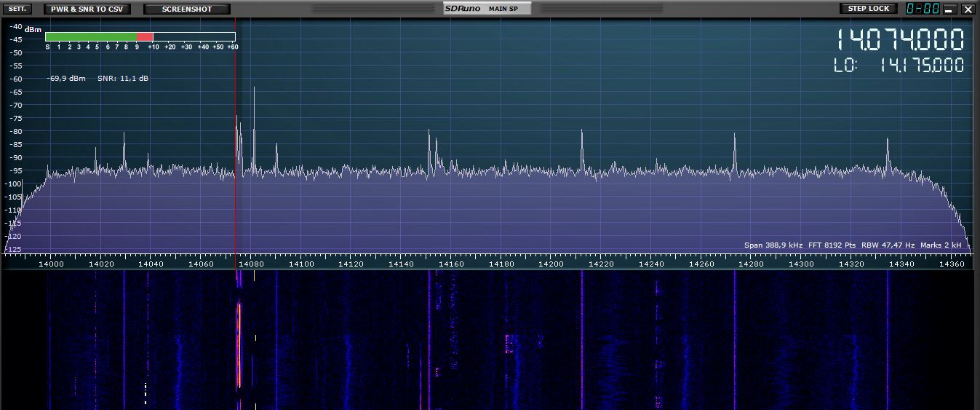Close the Main SP window

tap(968, 9)
